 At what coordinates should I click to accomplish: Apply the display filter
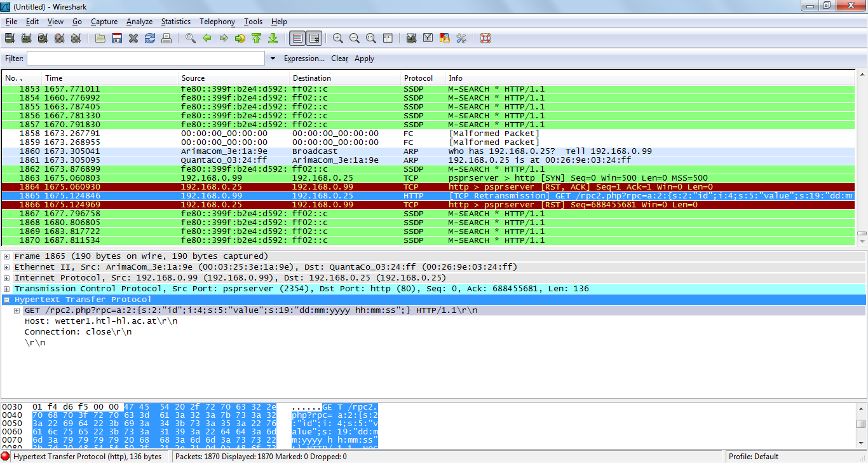[364, 59]
